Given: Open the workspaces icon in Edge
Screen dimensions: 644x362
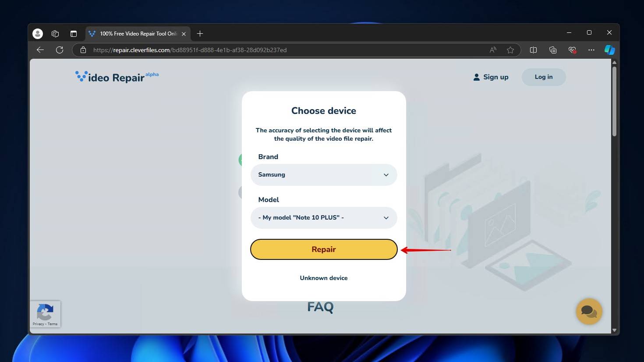Looking at the screenshot, I should tap(55, 33).
